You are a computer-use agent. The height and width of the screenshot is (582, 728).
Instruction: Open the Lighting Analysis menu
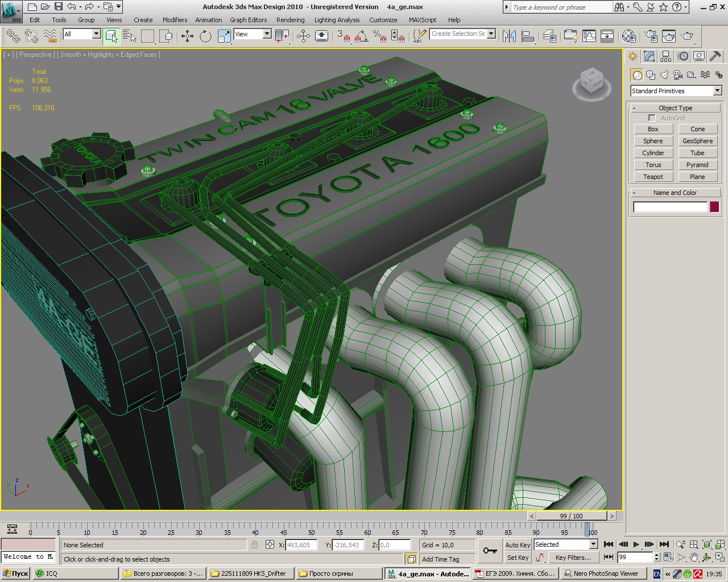click(337, 20)
